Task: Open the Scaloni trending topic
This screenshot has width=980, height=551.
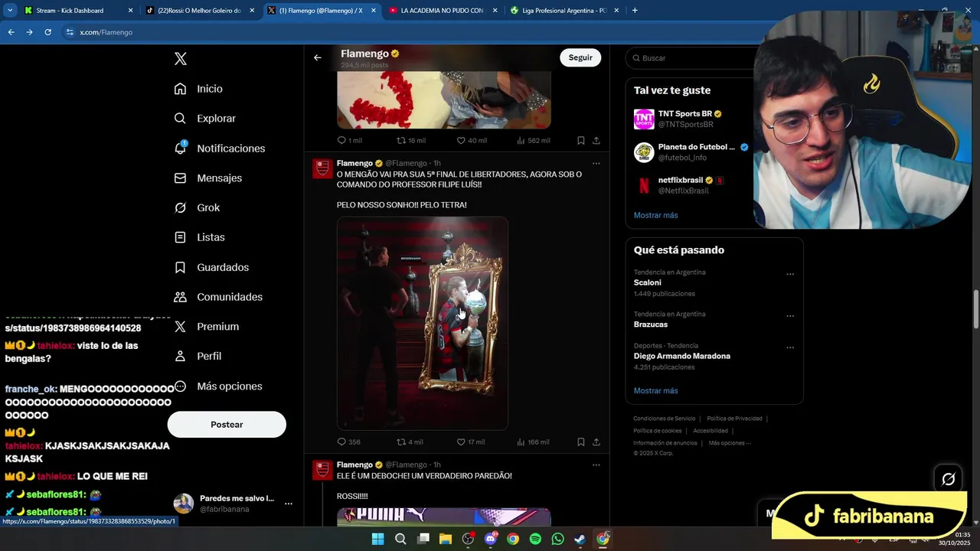Action: [x=647, y=282]
